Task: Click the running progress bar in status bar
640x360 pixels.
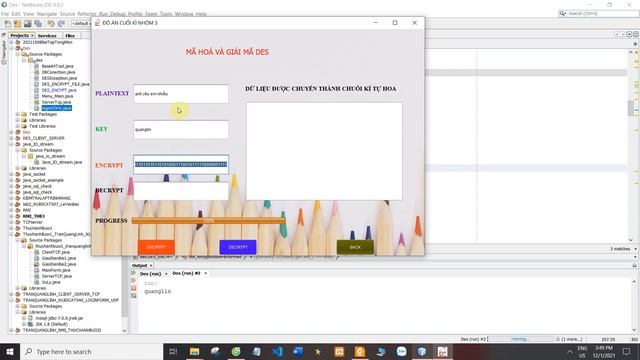Action: coord(520,339)
